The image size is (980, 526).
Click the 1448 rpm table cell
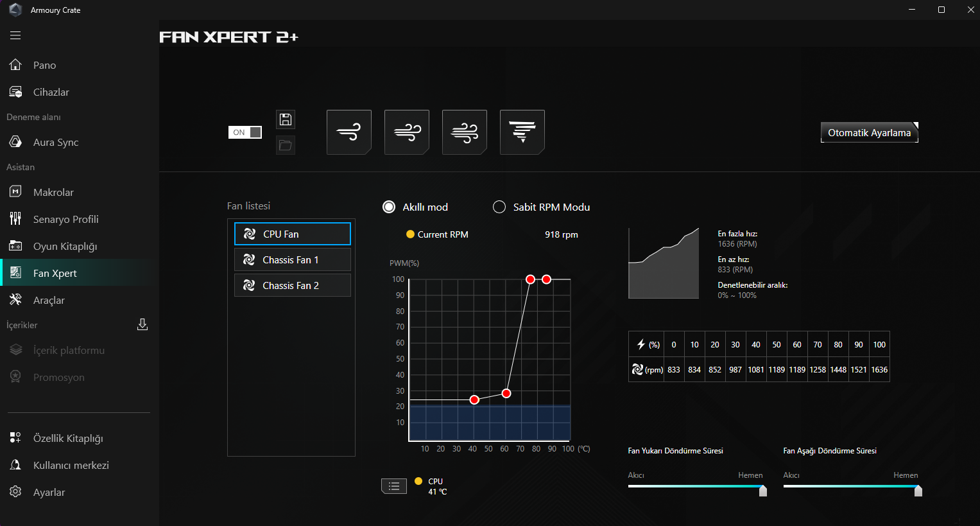[838, 369]
